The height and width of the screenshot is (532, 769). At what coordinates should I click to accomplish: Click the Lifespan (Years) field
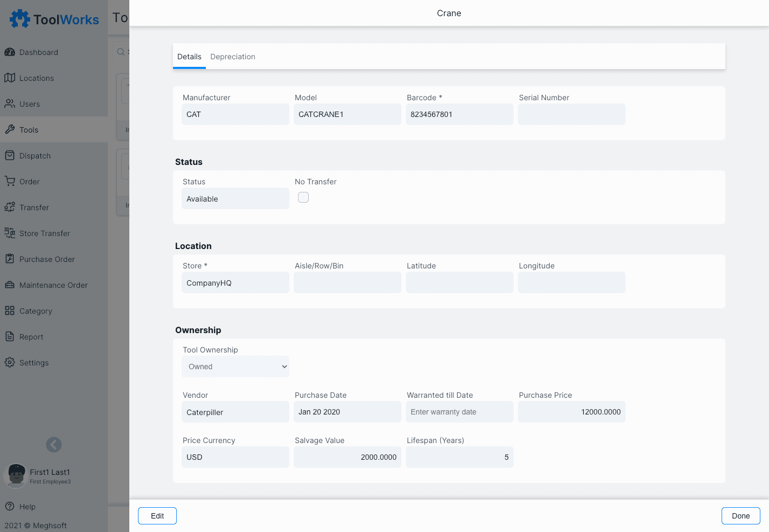tap(460, 457)
